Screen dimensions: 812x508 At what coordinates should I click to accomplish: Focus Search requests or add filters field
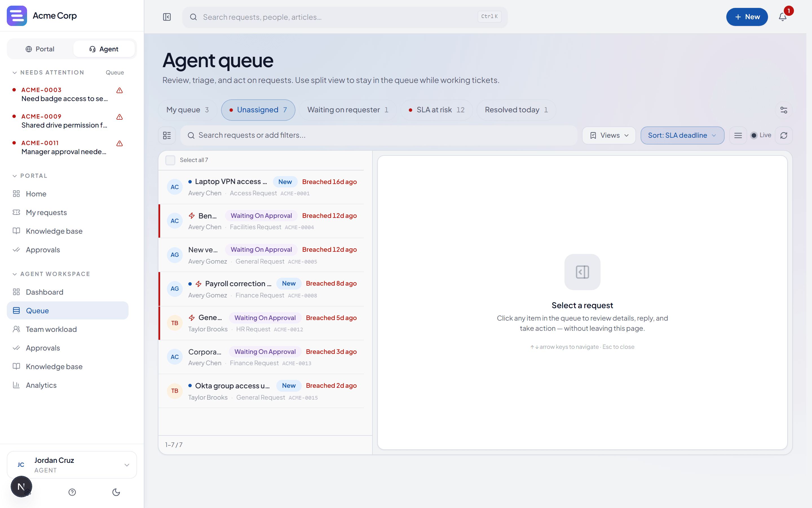379,135
